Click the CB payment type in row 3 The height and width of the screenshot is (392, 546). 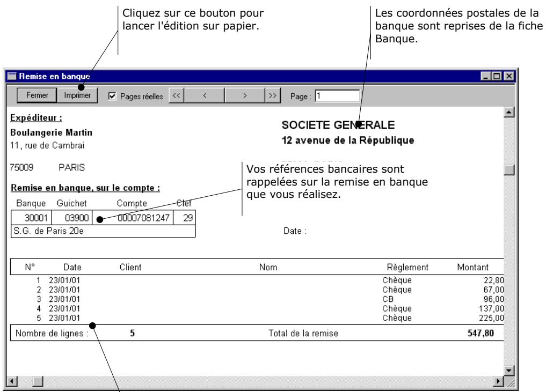click(x=388, y=299)
